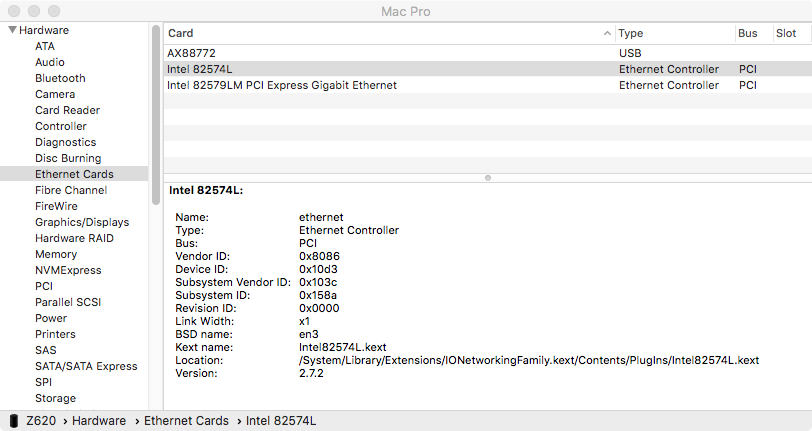The width and height of the screenshot is (812, 431).
Task: Select FireWire in the sidebar
Action: tap(56, 206)
